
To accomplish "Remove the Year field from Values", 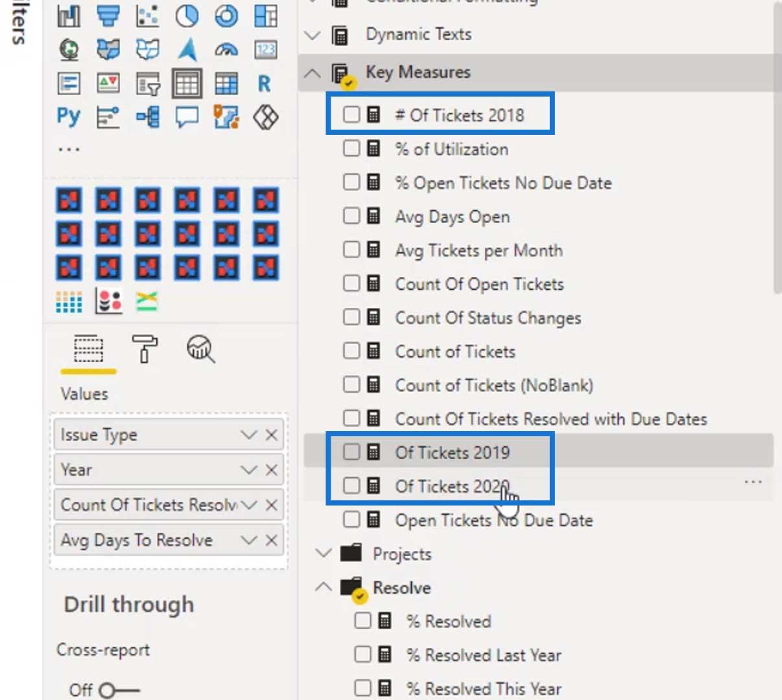I will (272, 470).
